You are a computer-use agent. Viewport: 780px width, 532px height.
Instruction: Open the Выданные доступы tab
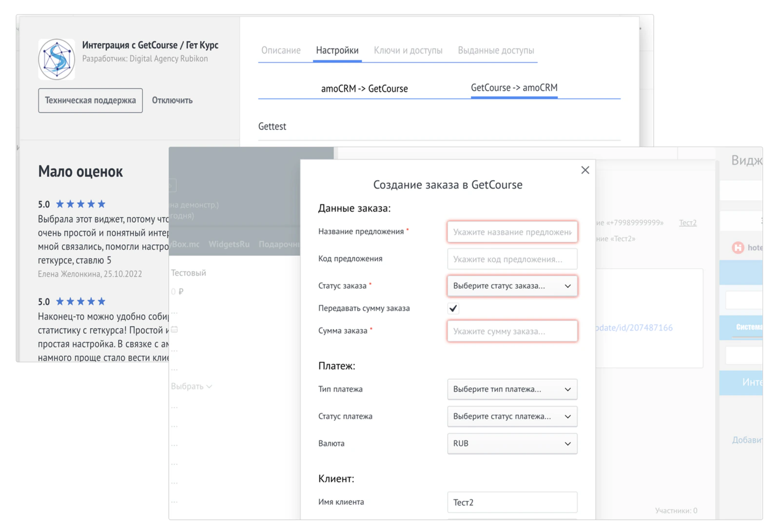pos(496,50)
